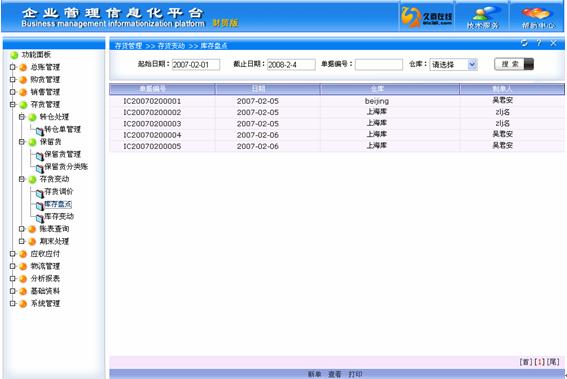This screenshot has width=567, height=379.
Task: Click the 库存变动 document icon
Action: point(39,218)
